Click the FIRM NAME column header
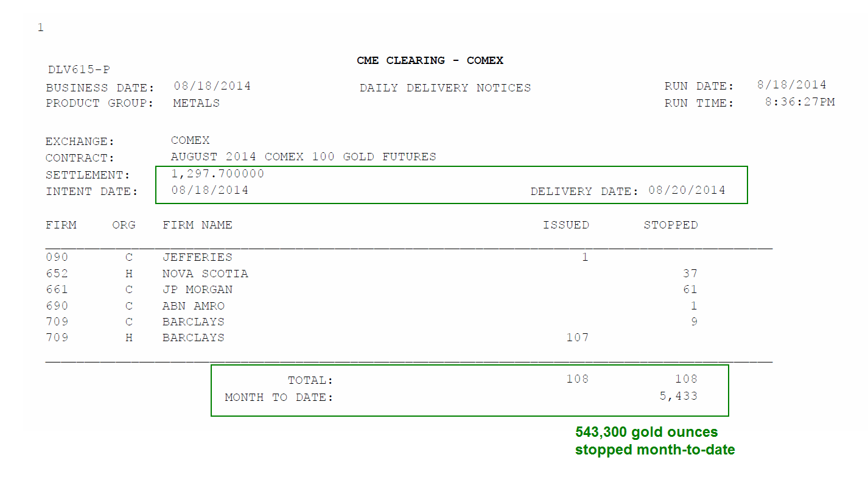Screen dimensions: 868x488 click(197, 225)
